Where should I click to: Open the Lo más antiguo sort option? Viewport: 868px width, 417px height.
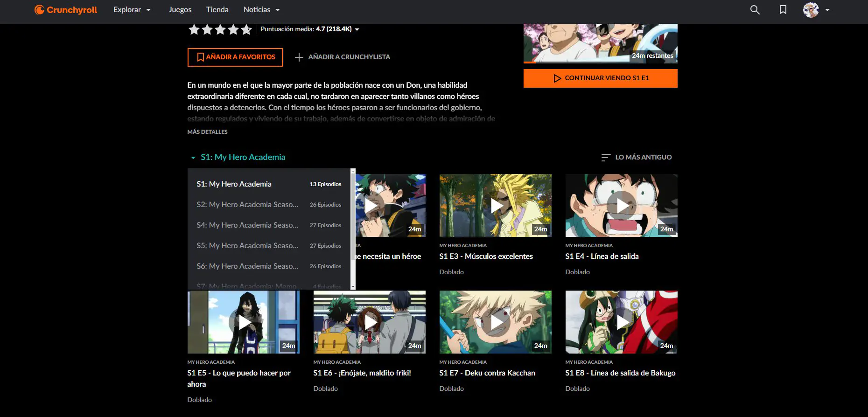(x=637, y=157)
